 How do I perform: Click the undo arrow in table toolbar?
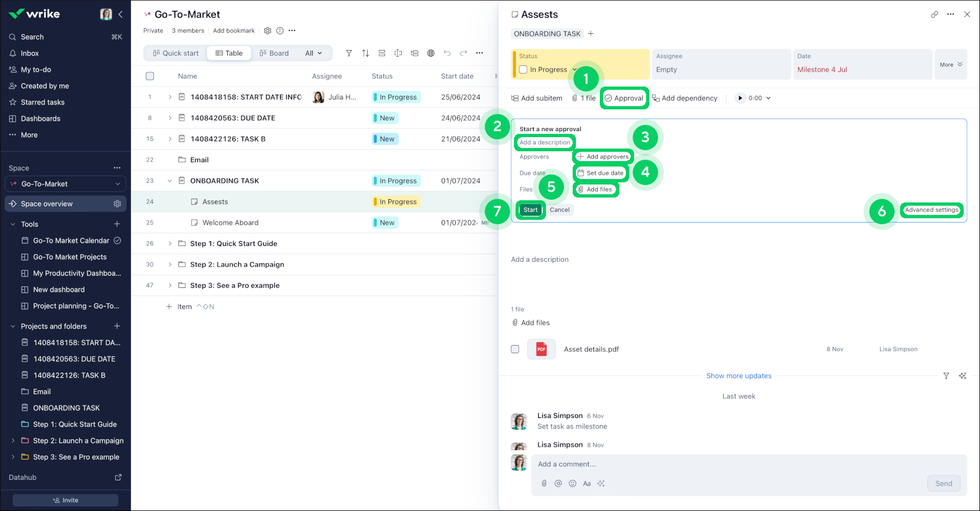click(x=447, y=53)
